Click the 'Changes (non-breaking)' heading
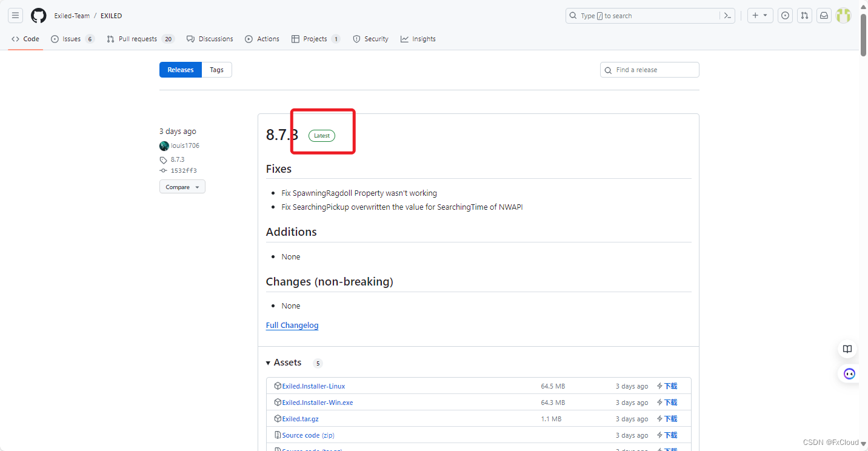The image size is (868, 451). tap(330, 281)
